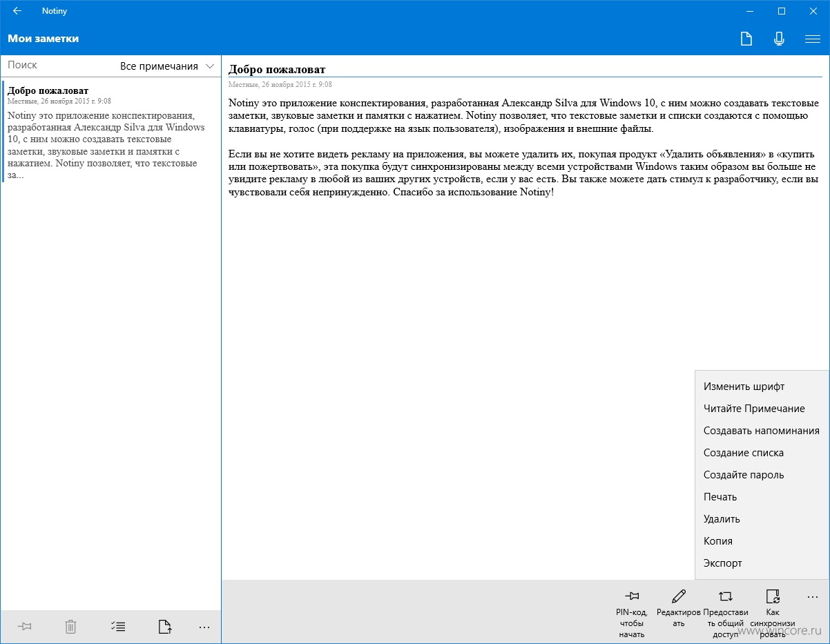Delete note using trash icon in list toolbar
This screenshot has height=644, width=830.
[x=70, y=627]
